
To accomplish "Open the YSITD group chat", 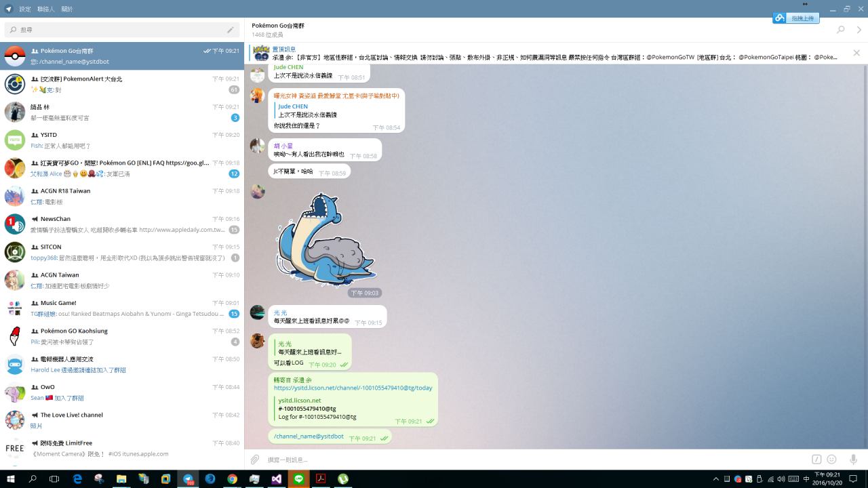I will tap(122, 140).
